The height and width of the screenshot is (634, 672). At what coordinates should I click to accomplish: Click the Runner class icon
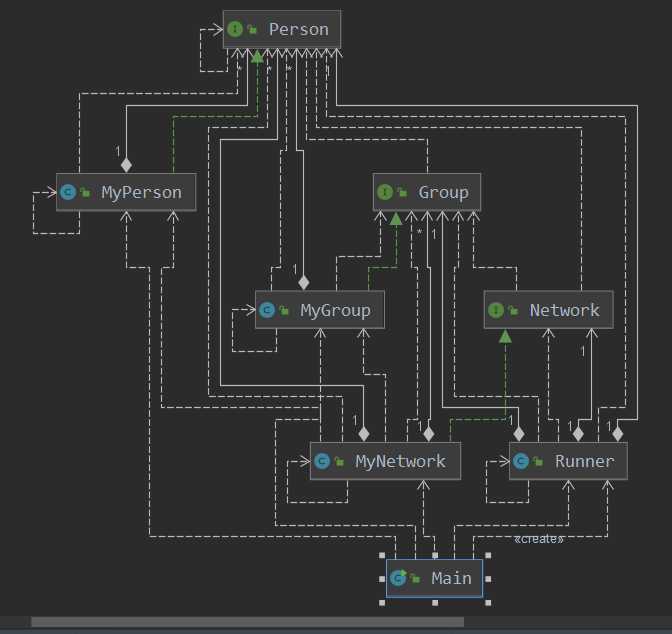pos(521,461)
